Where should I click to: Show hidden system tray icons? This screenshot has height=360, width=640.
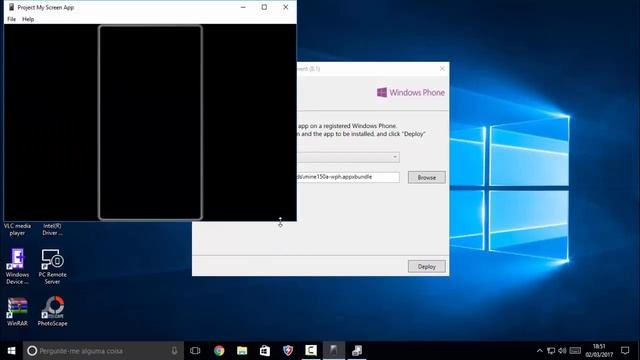click(x=539, y=351)
